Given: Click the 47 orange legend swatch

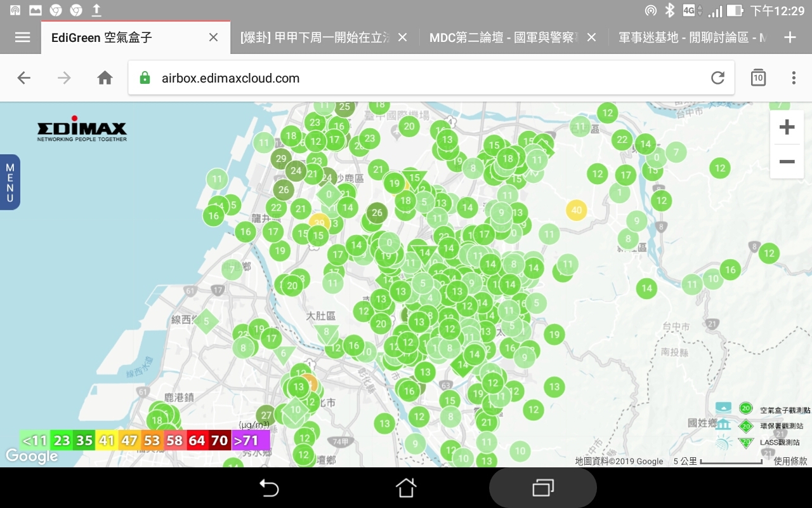Looking at the screenshot, I should (x=129, y=441).
